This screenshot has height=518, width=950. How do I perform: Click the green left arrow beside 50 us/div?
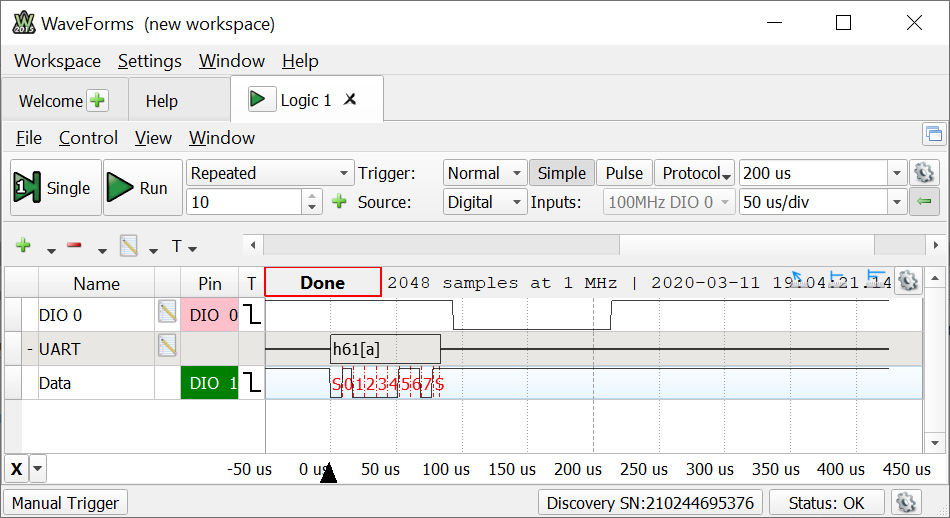tap(923, 202)
